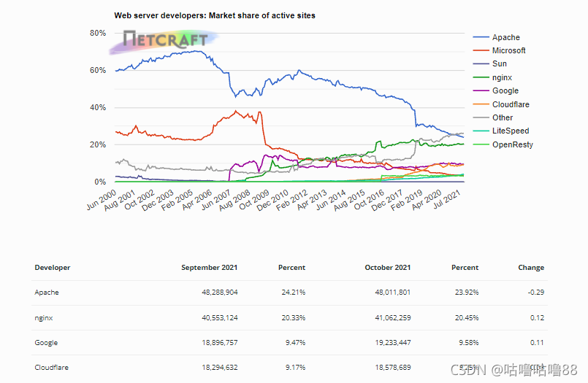Image resolution: width=588 pixels, height=383 pixels.
Task: Click the Jun 2000 x-axis label
Action: (x=102, y=201)
